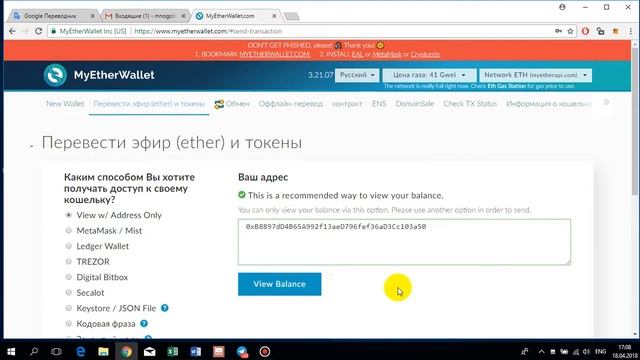Screen dimensions: 640x360
Task: Follow the EAL link in banner
Action: click(x=357, y=54)
